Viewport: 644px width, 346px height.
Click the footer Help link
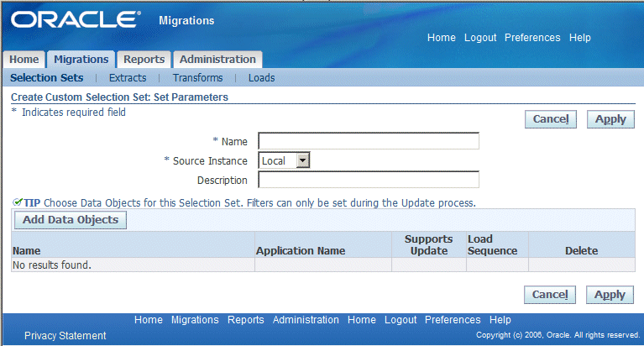pos(500,320)
